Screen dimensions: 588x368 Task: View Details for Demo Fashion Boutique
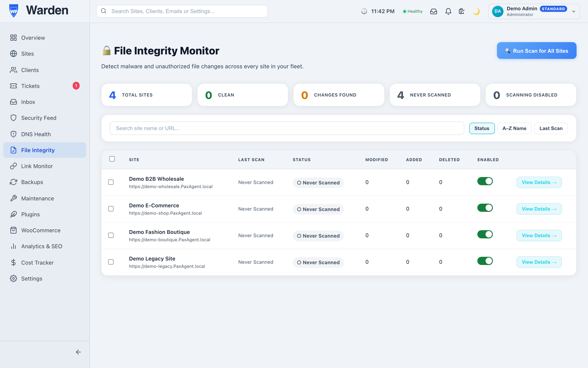tap(539, 235)
